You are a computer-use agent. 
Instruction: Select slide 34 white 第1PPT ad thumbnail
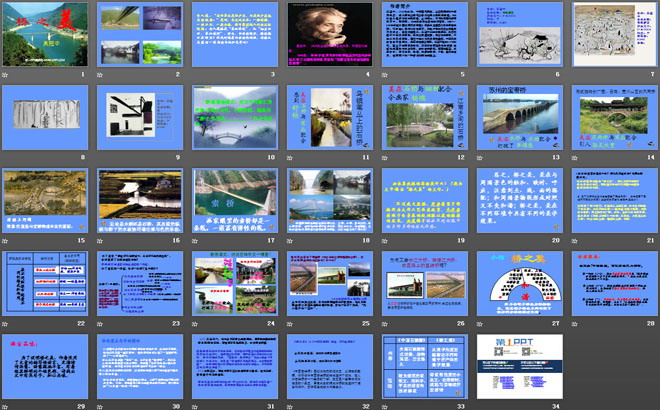pos(520,367)
